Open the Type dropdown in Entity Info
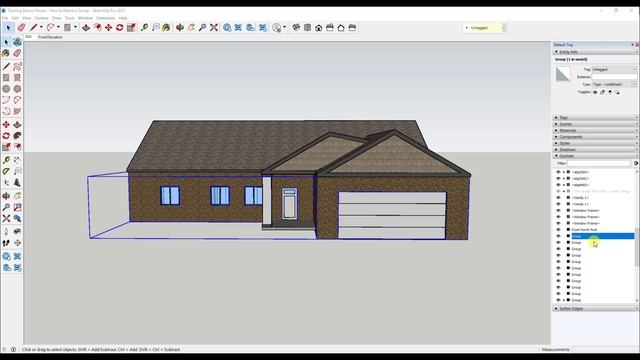Screen dimensions: 640x360 [614, 84]
